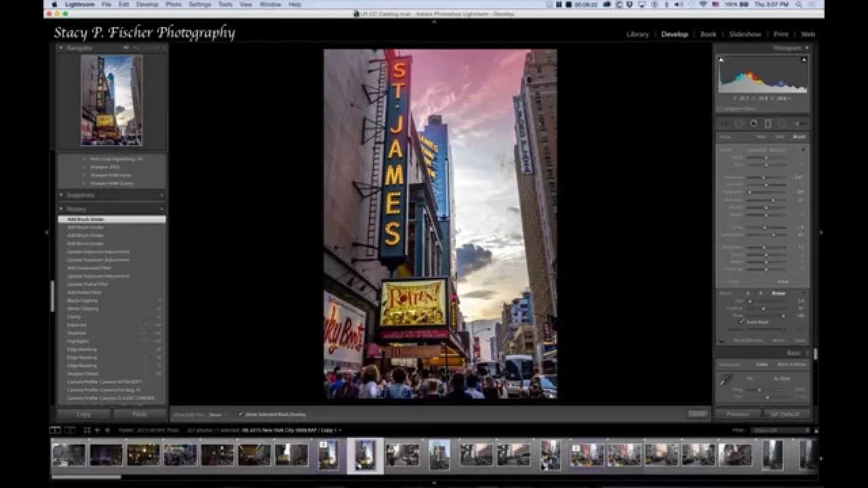868x488 pixels.
Task: Click the Copy settings button
Action: point(84,414)
